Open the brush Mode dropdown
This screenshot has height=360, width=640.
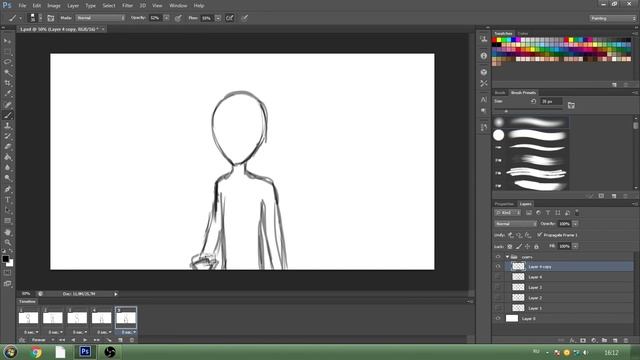(100, 18)
